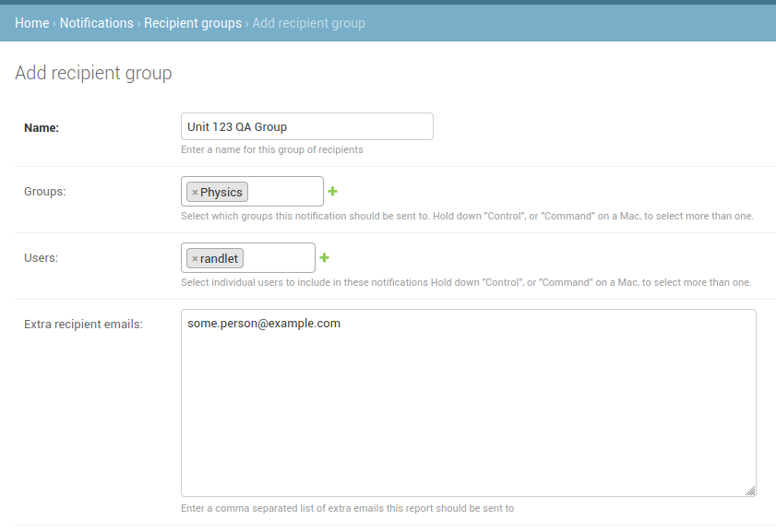Remove the Physics tag via its x icon

tap(195, 193)
